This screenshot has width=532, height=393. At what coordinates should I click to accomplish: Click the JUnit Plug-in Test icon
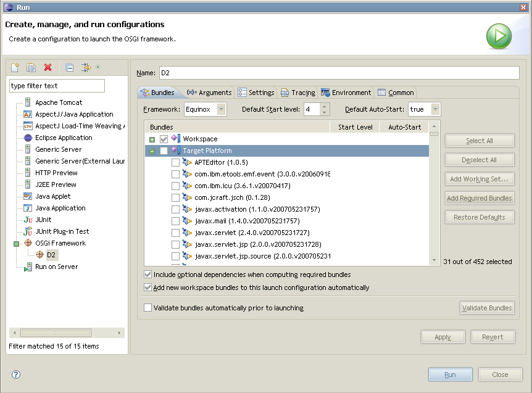point(28,231)
